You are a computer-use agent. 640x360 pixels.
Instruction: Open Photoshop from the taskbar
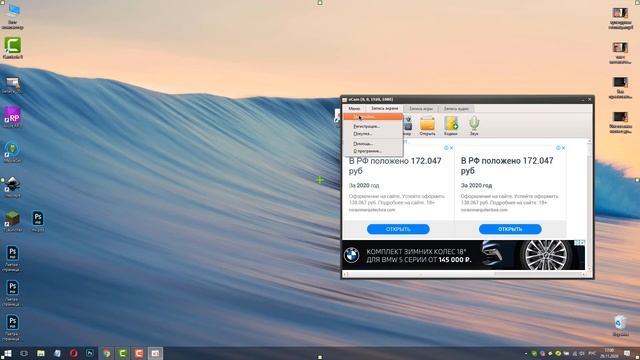tap(90, 353)
